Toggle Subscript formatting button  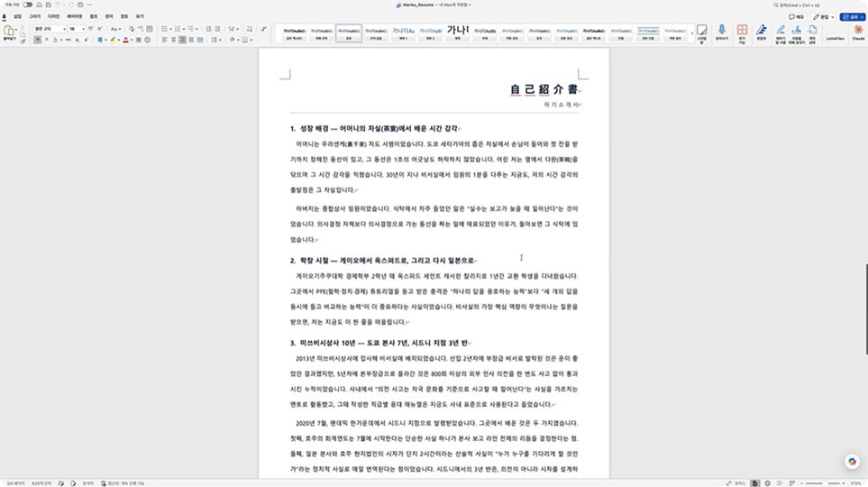tap(78, 40)
